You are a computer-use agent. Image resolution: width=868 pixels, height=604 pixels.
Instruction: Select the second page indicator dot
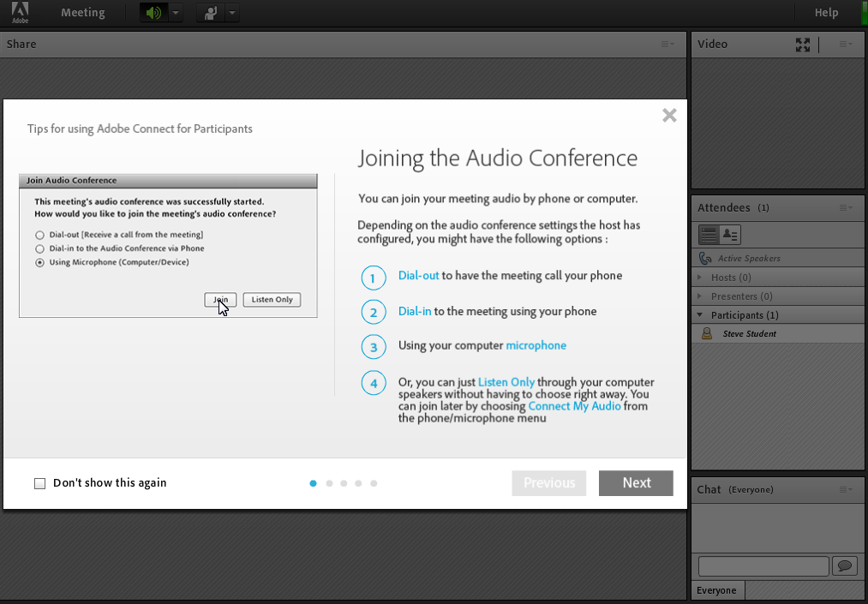(x=329, y=483)
